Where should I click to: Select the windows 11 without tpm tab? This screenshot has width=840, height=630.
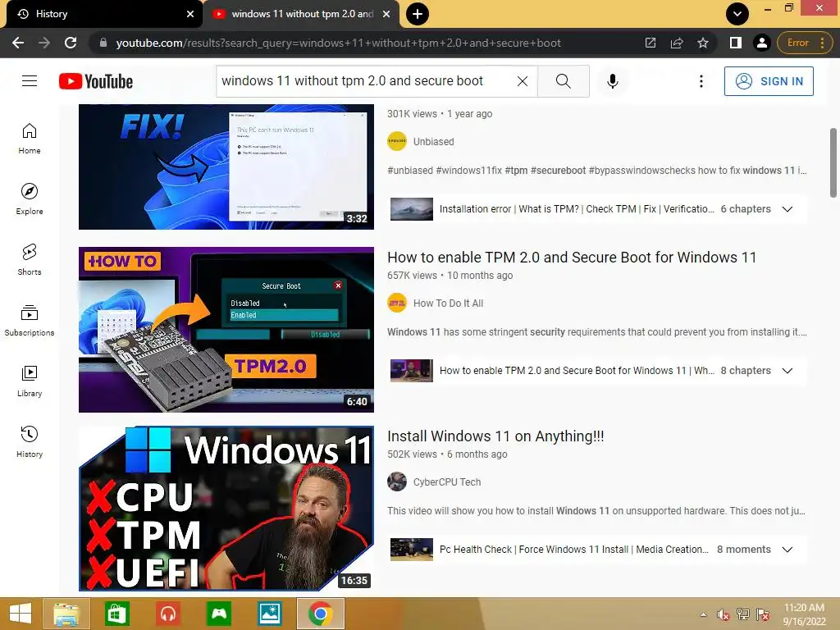click(x=302, y=14)
